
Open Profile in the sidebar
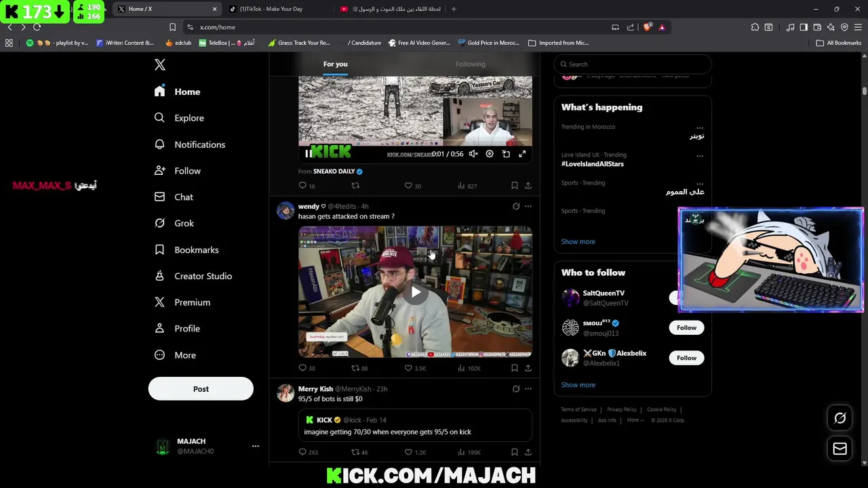pyautogui.click(x=176, y=329)
